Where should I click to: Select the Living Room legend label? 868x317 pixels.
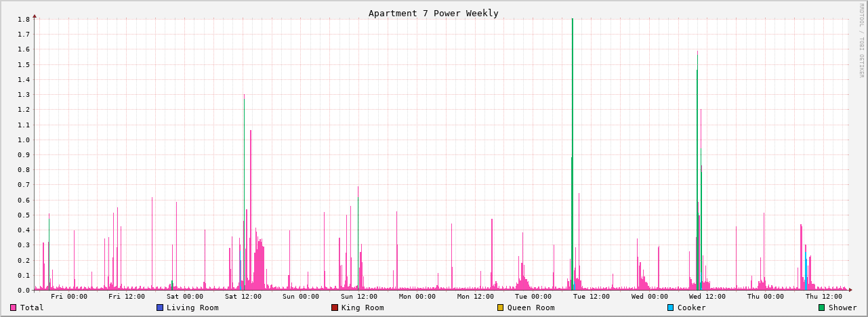(192, 308)
